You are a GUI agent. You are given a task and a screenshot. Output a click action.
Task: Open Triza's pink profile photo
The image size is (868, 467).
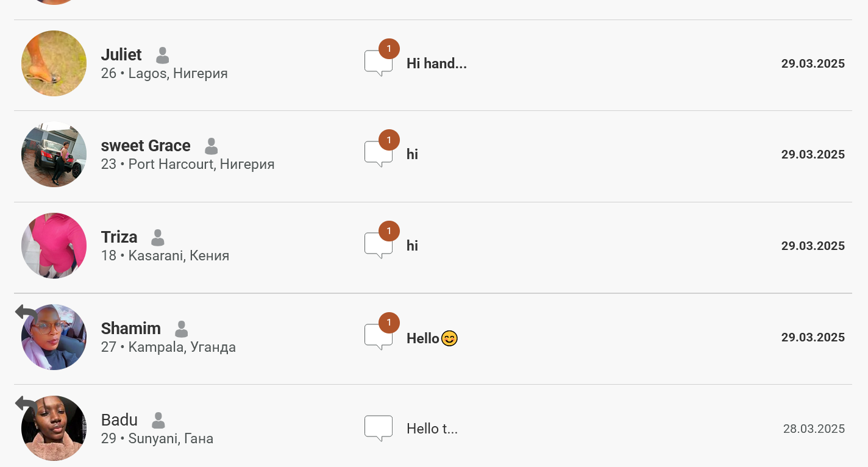[x=54, y=246]
